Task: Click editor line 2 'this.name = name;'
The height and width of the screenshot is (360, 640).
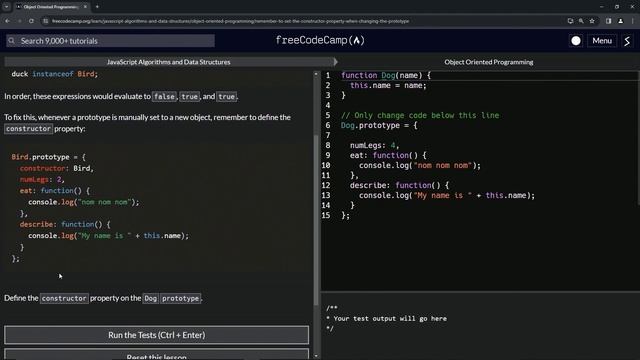Action: click(x=388, y=85)
